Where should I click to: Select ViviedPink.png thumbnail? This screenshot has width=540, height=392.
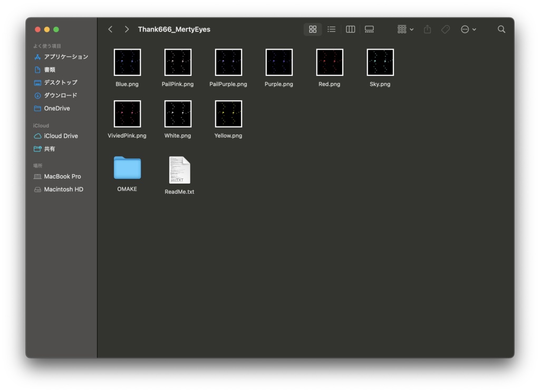[x=127, y=114]
